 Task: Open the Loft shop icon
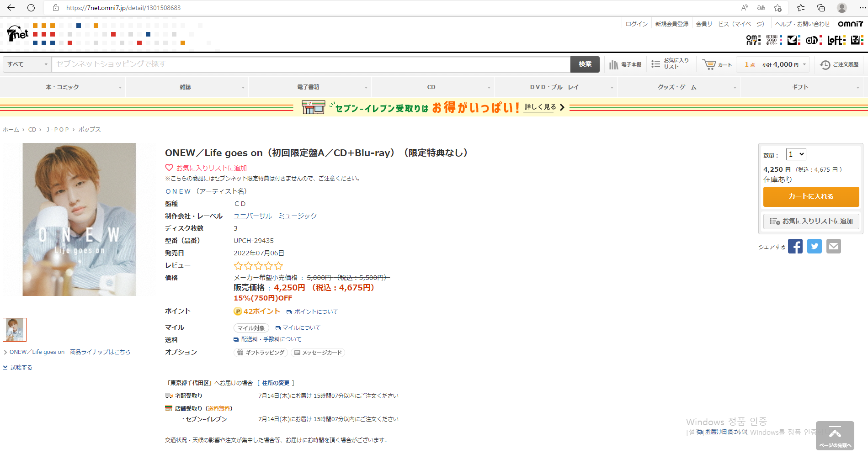pyautogui.click(x=836, y=40)
